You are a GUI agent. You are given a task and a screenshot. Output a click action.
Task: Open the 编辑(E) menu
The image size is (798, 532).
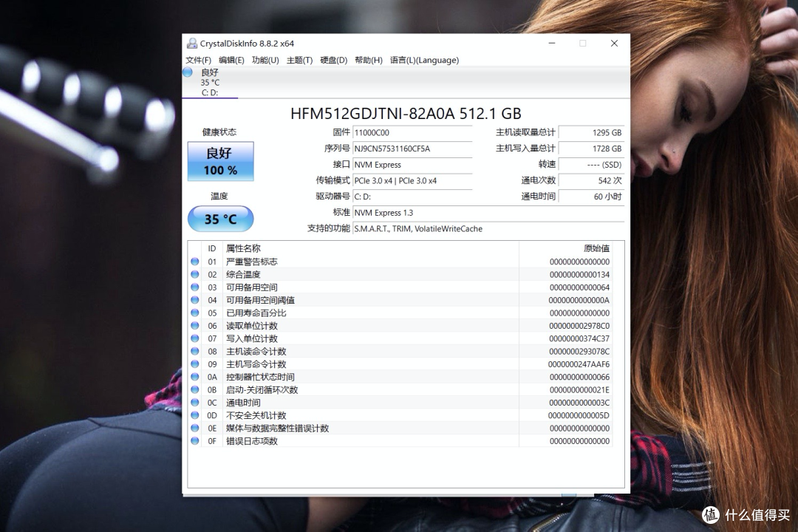(x=231, y=60)
